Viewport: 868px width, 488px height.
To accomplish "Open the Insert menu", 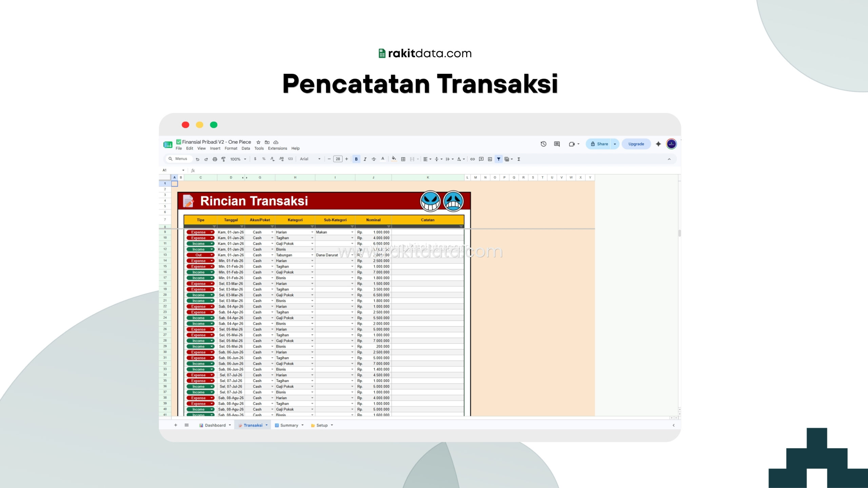I will [215, 148].
